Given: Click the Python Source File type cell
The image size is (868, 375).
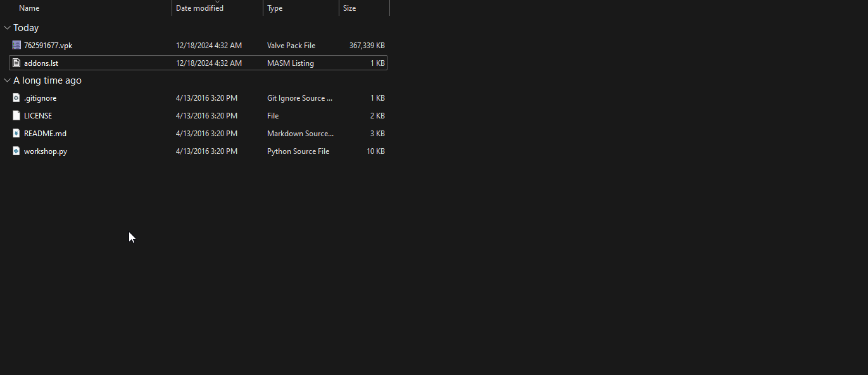Looking at the screenshot, I should 298,151.
